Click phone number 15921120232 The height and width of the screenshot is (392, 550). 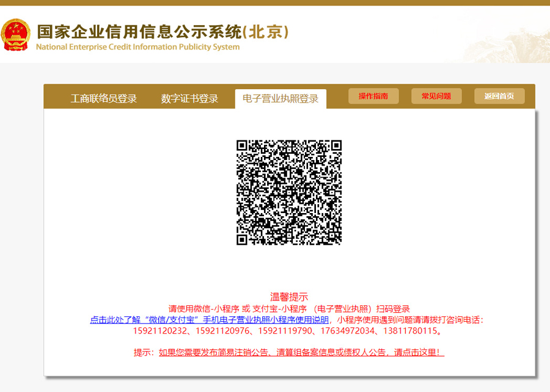[160, 331]
